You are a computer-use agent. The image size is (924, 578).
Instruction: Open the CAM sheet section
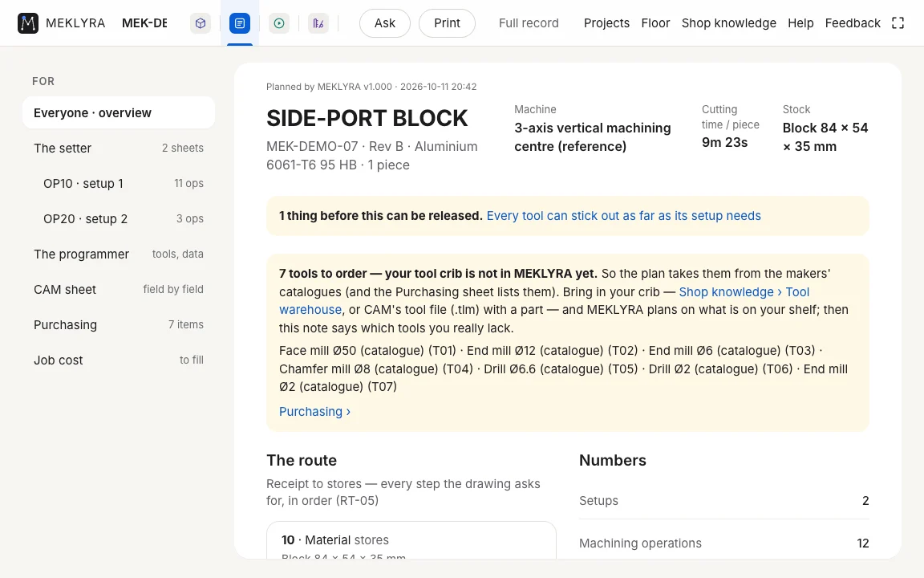point(119,290)
